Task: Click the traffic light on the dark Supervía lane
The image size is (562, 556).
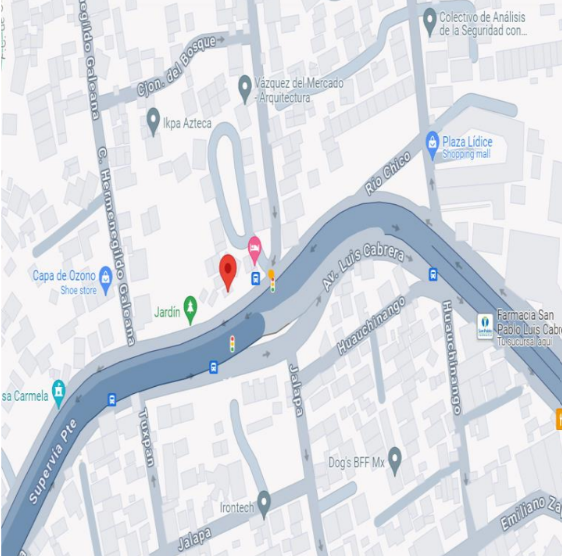Action: [232, 343]
